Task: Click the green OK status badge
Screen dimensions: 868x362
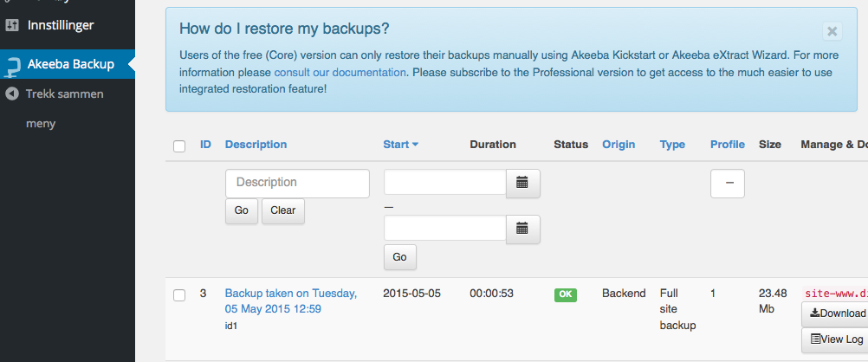Action: (x=566, y=294)
